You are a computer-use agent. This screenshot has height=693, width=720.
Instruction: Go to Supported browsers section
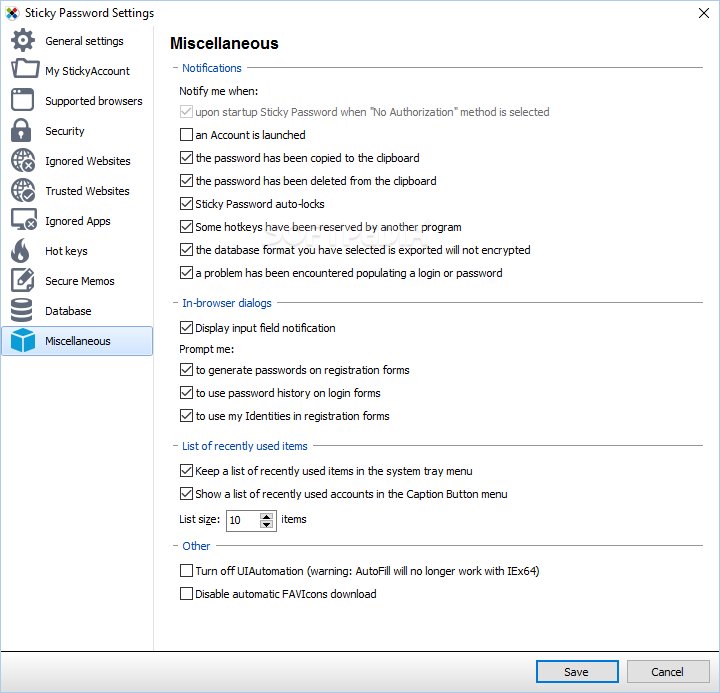coord(94,101)
